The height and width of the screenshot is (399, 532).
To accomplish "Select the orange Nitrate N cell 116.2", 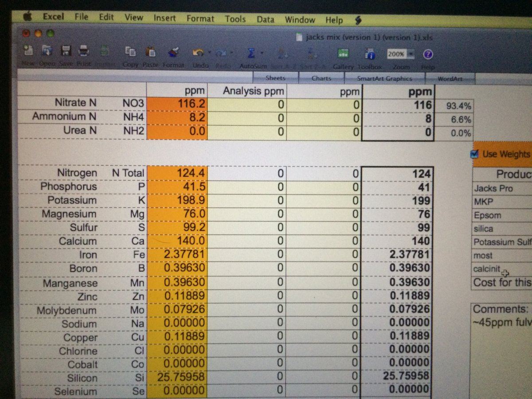I will coord(177,105).
